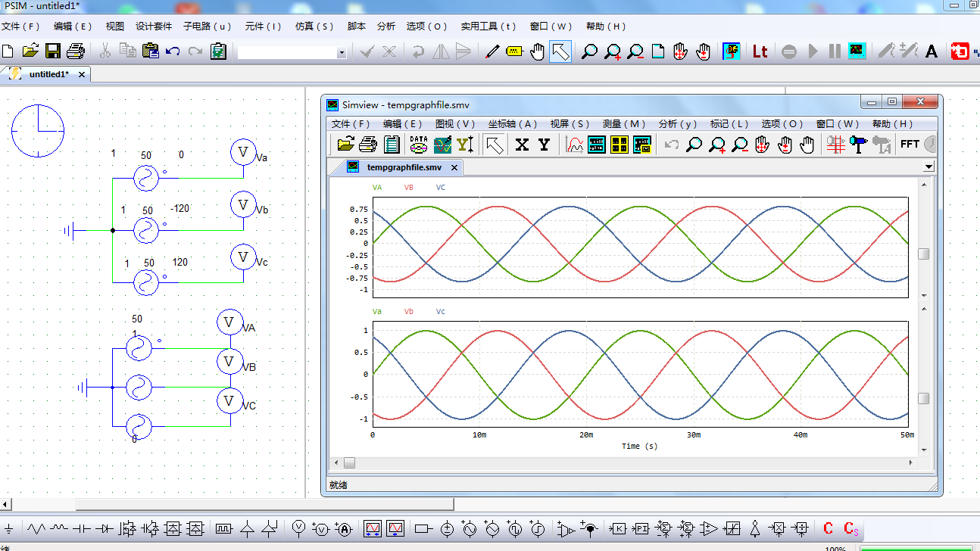
Task: Pick the diode element in bottom toolbar
Action: click(105, 528)
